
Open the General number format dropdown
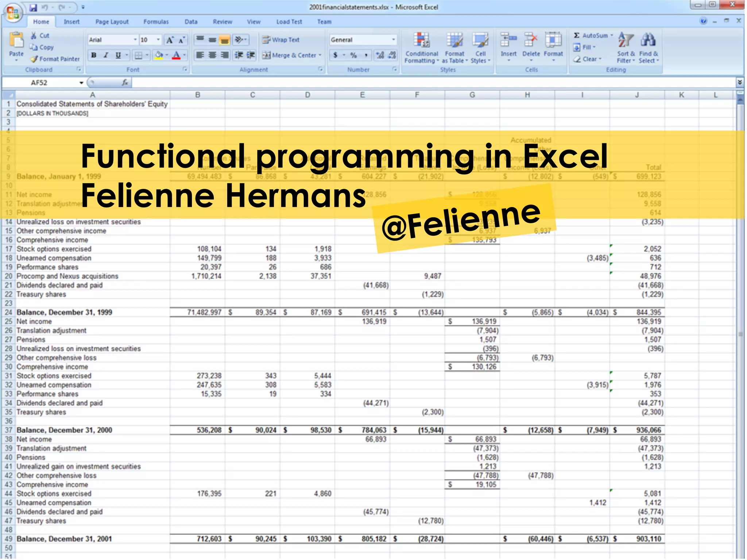pyautogui.click(x=394, y=40)
